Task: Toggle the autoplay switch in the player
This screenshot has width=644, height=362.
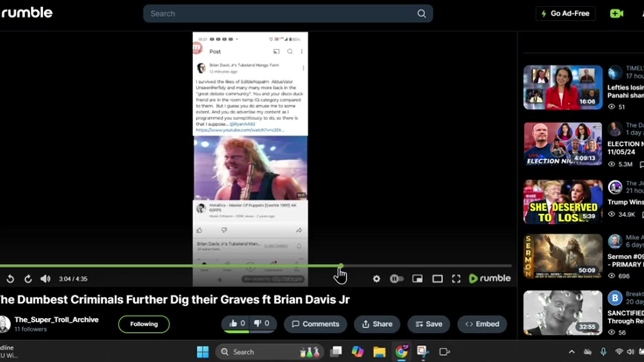Action: (x=397, y=279)
